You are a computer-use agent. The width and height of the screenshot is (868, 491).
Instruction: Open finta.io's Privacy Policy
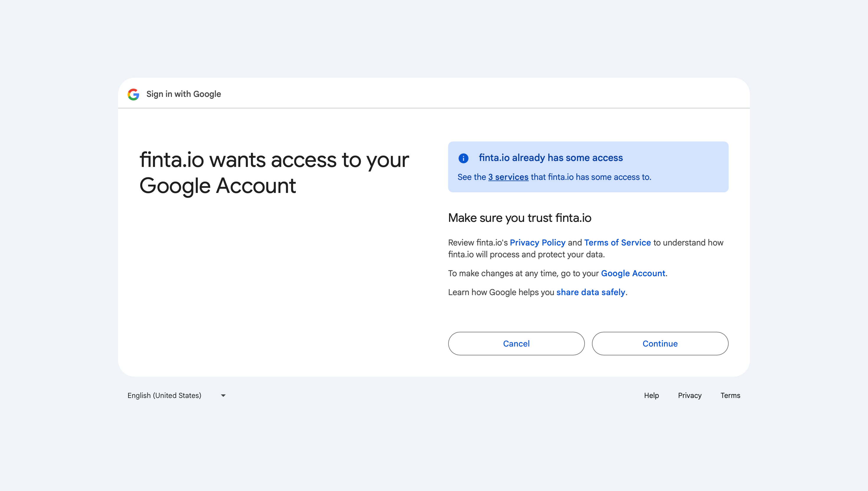pyautogui.click(x=538, y=243)
